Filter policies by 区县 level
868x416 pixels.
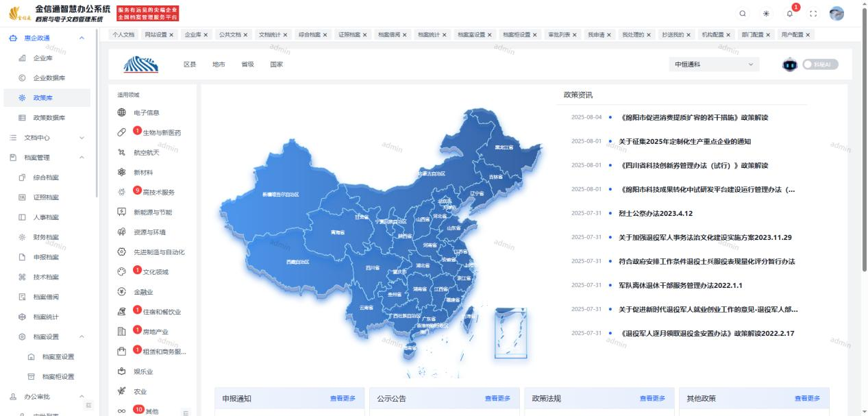click(x=190, y=64)
